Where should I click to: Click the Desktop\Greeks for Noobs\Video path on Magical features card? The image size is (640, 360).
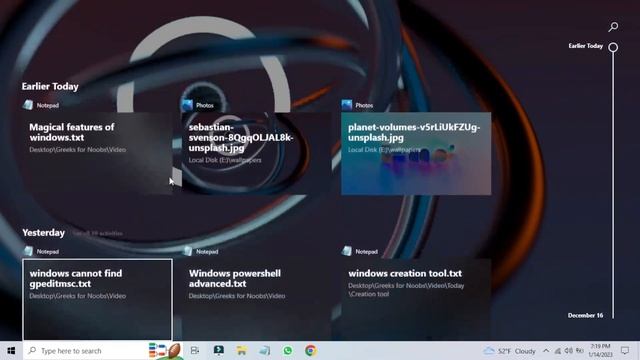[x=78, y=149]
